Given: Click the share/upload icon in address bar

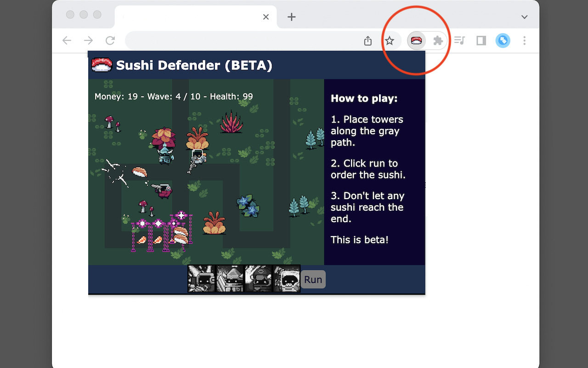Looking at the screenshot, I should click(x=367, y=40).
